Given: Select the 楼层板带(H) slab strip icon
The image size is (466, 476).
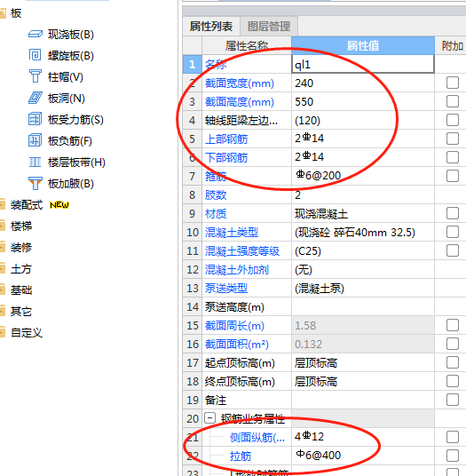Looking at the screenshot, I should [x=36, y=163].
